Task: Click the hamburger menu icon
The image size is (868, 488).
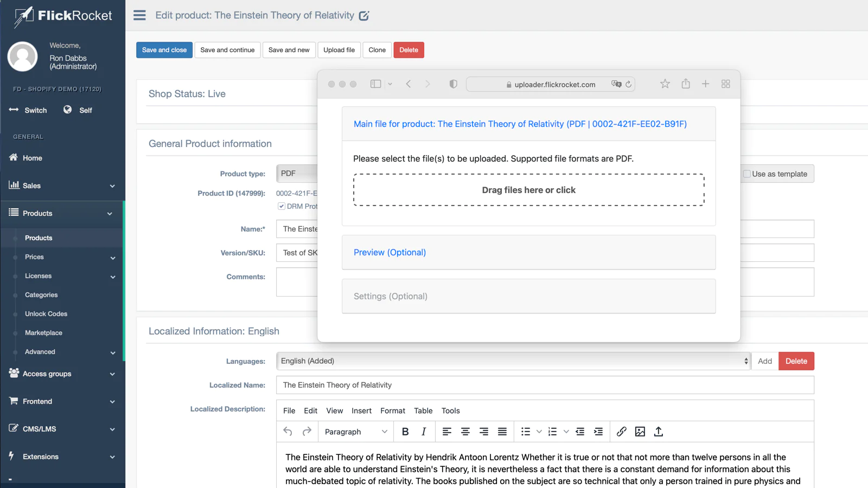Action: [x=139, y=15]
